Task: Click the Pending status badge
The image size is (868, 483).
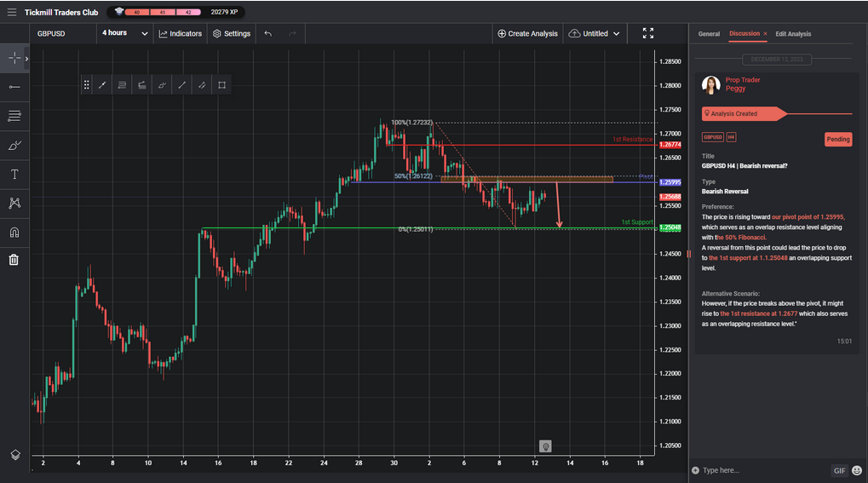Action: 837,139
